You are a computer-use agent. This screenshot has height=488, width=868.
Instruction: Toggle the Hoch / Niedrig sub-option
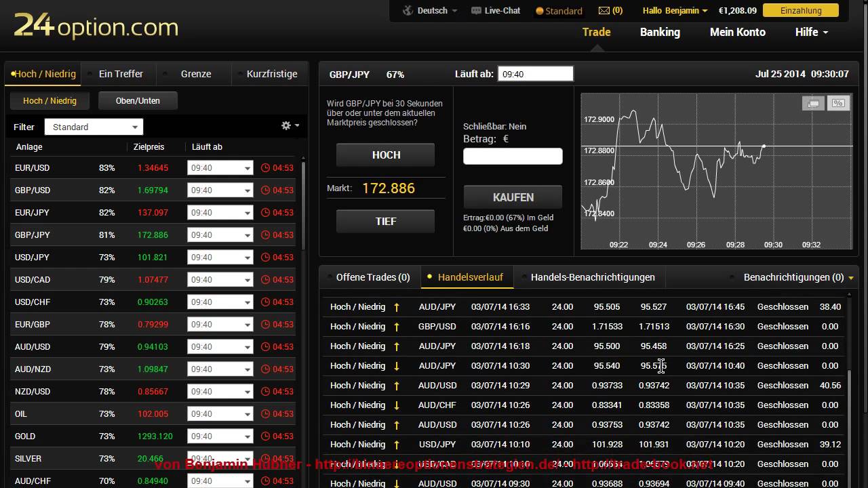pos(50,101)
